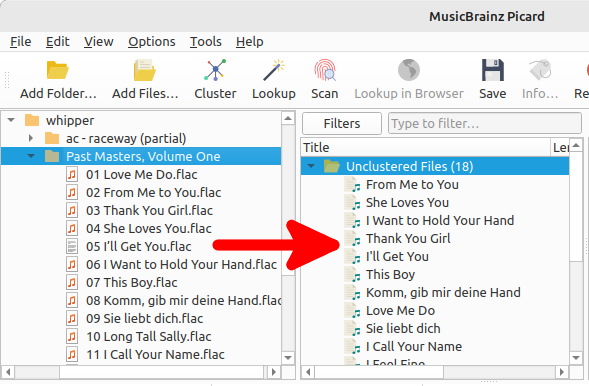Select 11 I Call Your Name.flac

coord(155,355)
